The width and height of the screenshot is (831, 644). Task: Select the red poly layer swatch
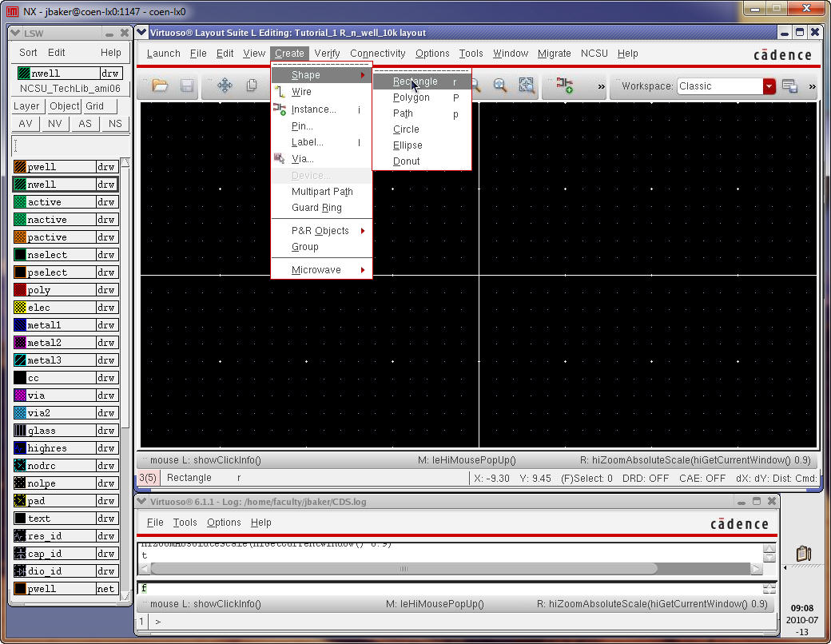[20, 290]
